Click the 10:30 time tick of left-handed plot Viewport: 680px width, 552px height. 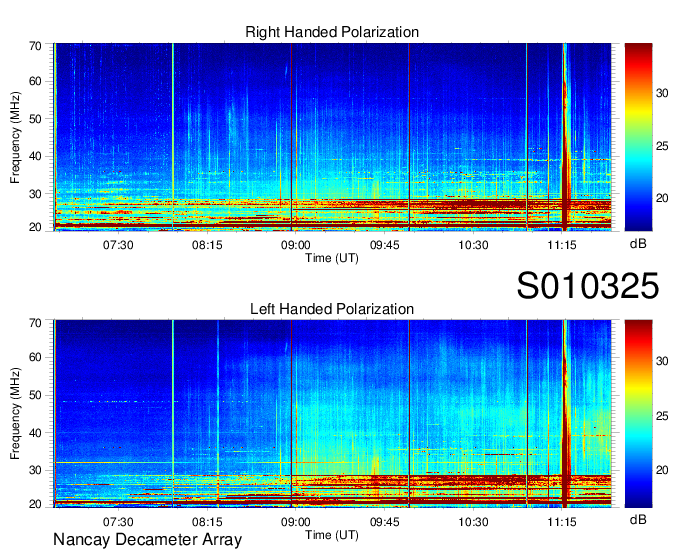[x=474, y=522]
